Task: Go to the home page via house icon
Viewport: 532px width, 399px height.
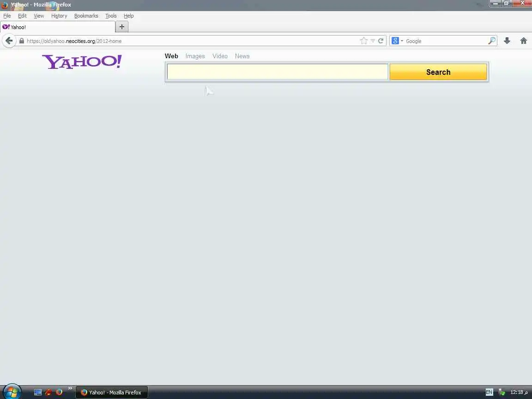Action: coord(524,41)
